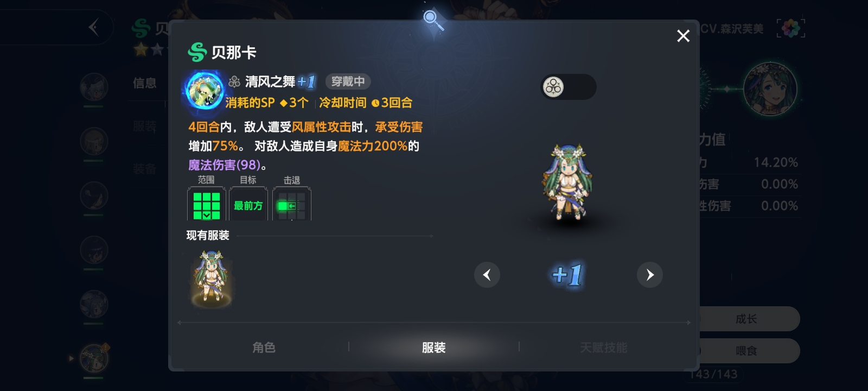
Task: Go to the next costume level with the right arrow
Action: (x=649, y=275)
